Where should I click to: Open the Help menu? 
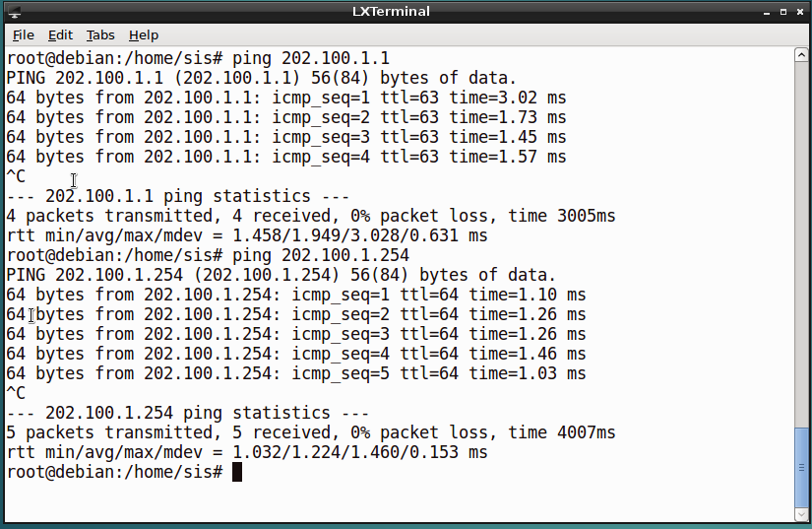[144, 35]
